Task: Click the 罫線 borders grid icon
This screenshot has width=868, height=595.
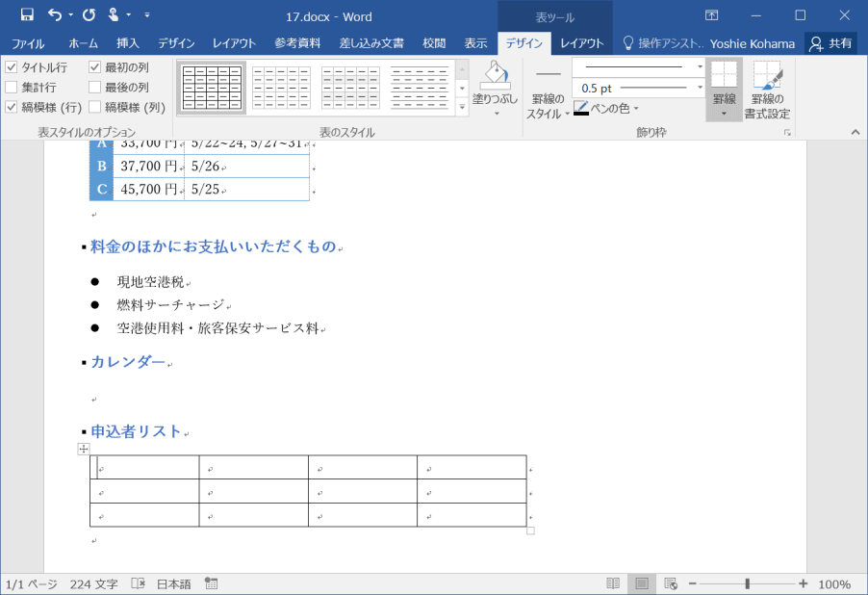Action: click(x=724, y=75)
